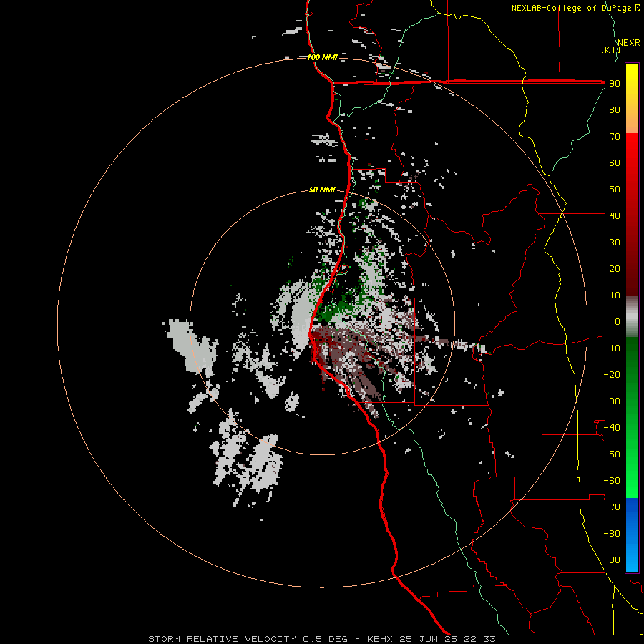Click the "-30" value on the velocity scale

[x=612, y=401]
